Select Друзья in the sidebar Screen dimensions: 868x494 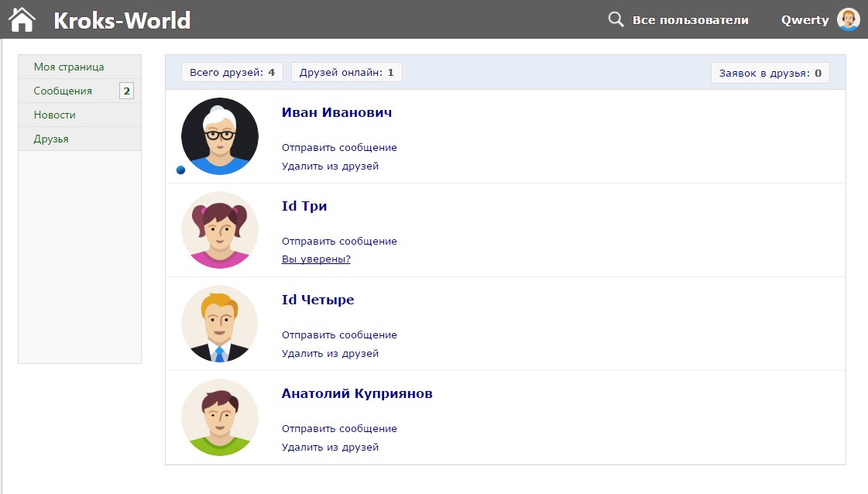tap(80, 139)
